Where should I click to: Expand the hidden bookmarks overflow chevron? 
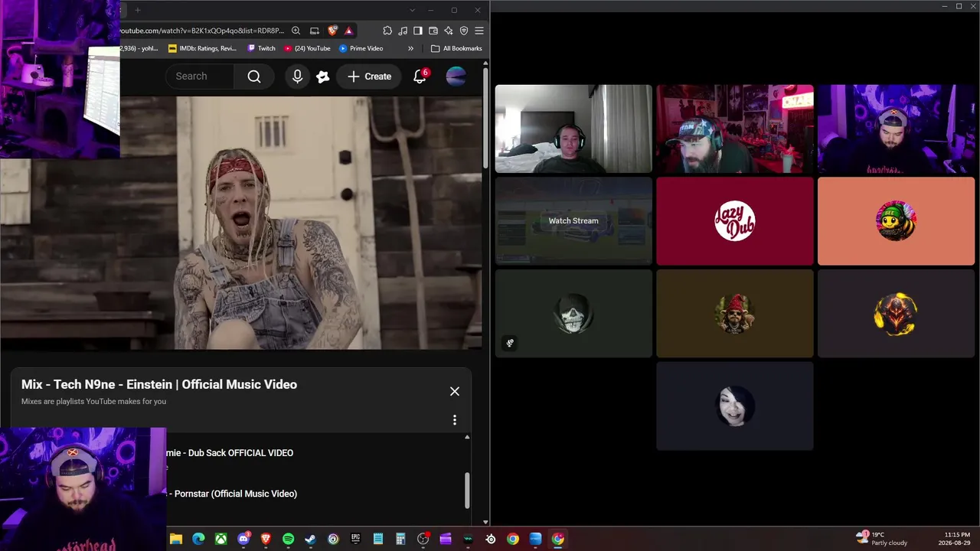[410, 48]
